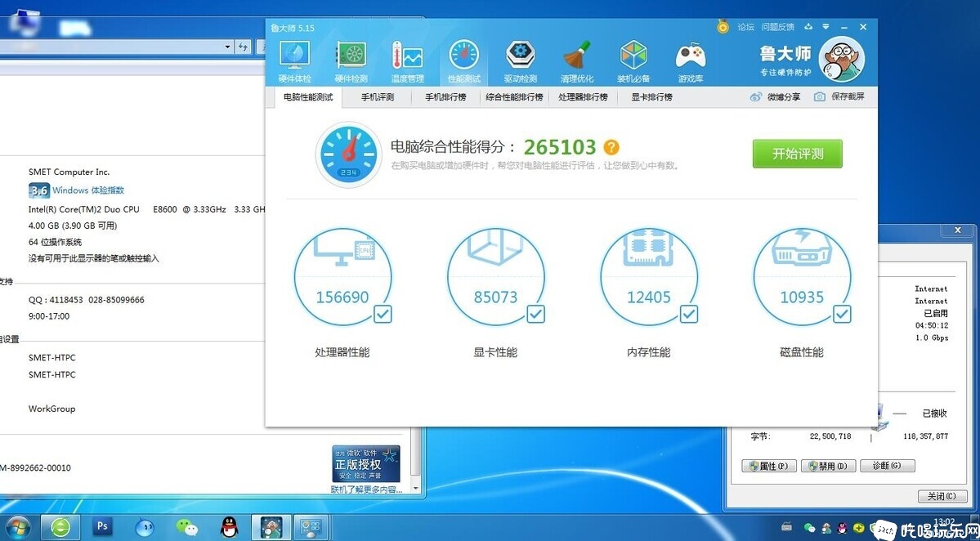Click the orange question mark beside score 265103
Image resolution: width=980 pixels, height=541 pixels.
611,147
